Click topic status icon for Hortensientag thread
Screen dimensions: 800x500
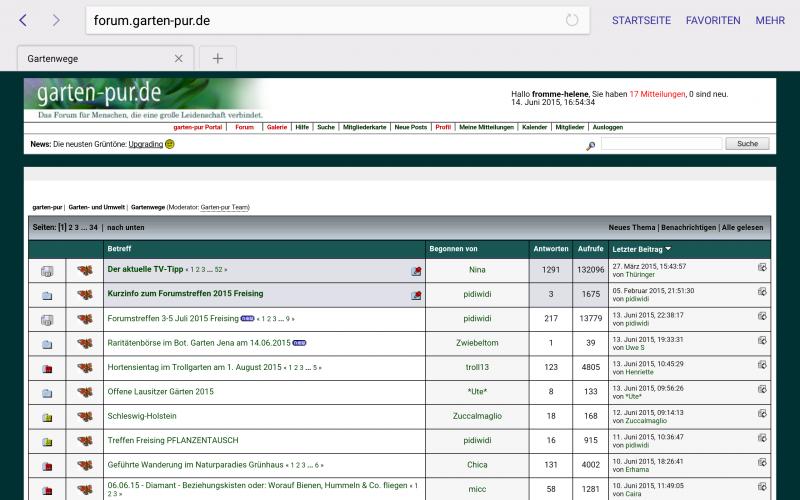47,368
